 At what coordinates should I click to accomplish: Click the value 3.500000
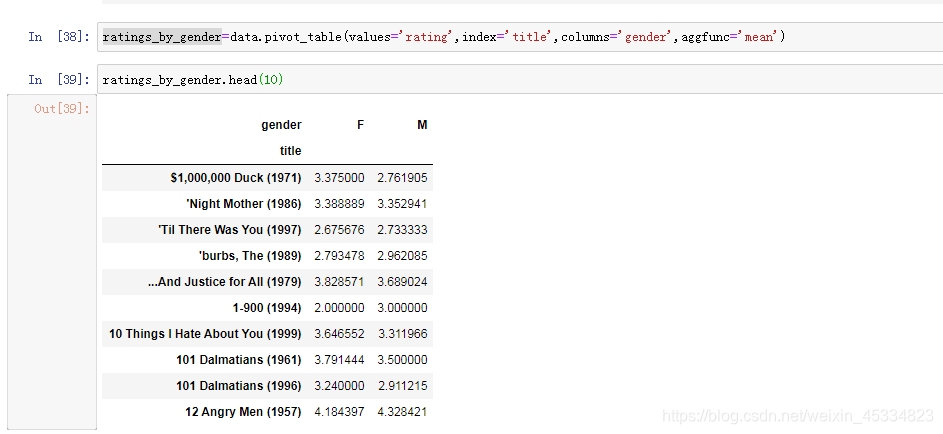[x=402, y=359]
